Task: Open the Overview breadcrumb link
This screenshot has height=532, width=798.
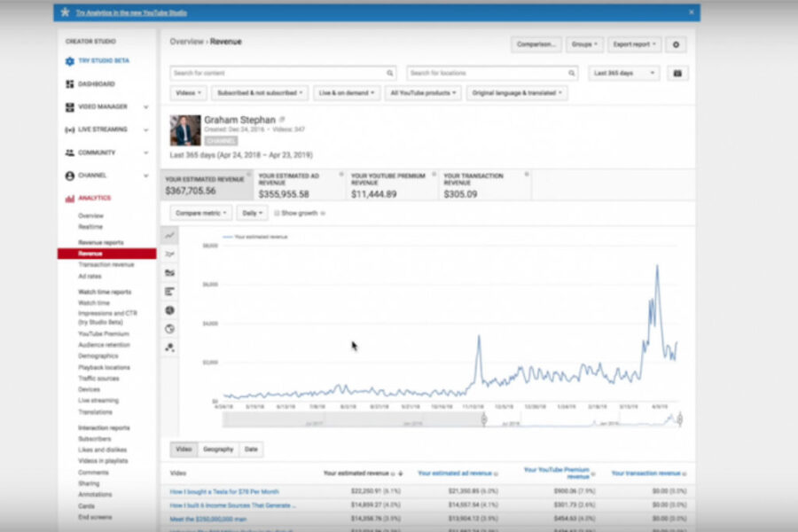Action: (x=186, y=42)
